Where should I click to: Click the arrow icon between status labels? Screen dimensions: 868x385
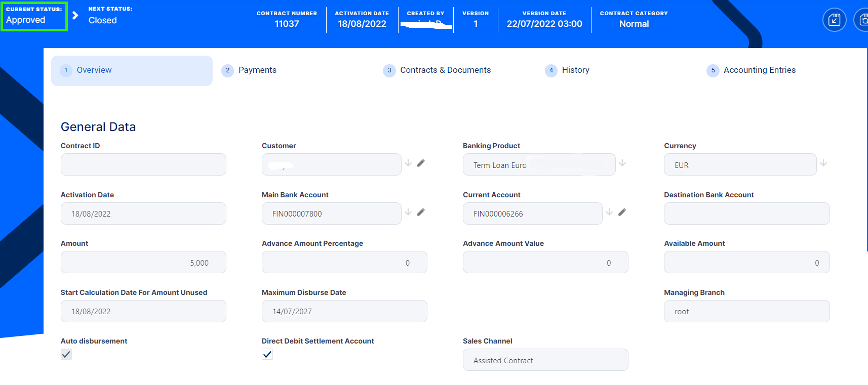click(x=75, y=15)
